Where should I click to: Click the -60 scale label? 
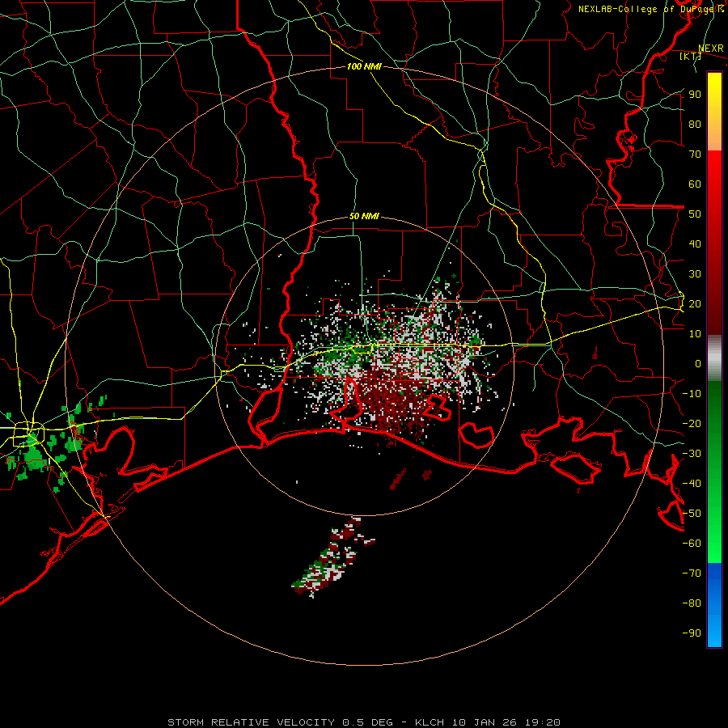click(692, 544)
